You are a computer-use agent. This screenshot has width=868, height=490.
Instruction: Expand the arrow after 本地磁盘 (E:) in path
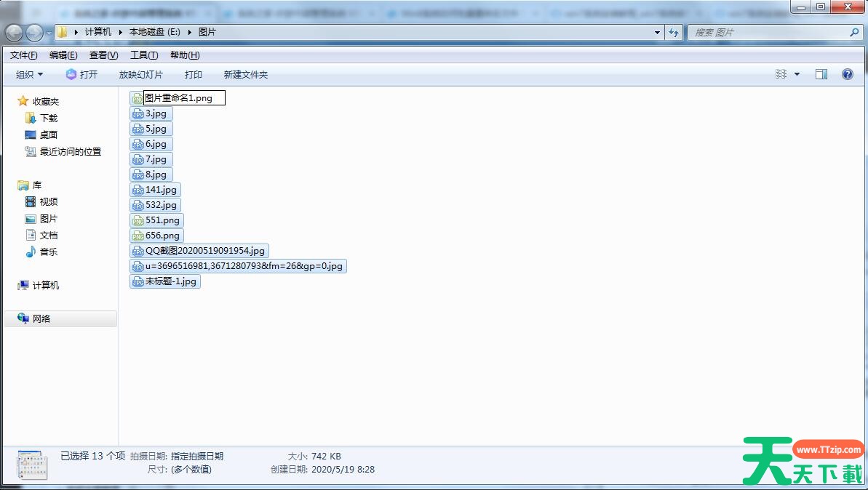(189, 32)
